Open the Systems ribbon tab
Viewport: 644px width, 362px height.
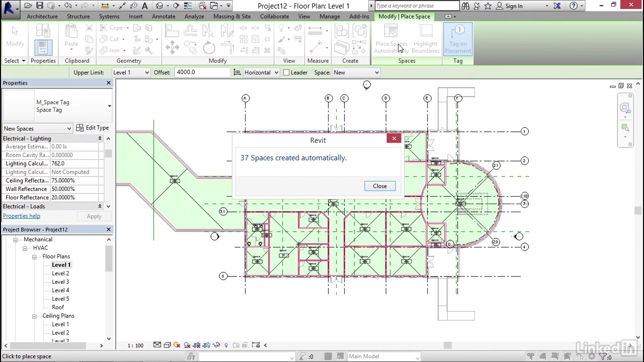pyautogui.click(x=109, y=17)
